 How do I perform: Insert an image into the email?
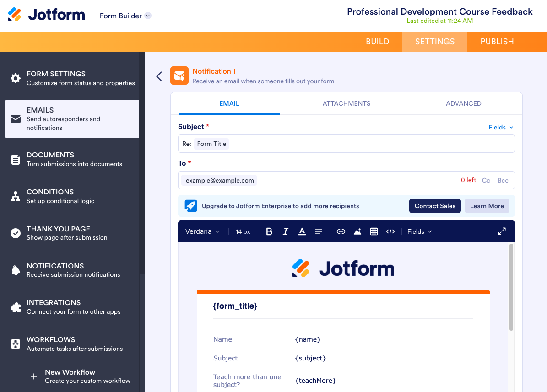click(357, 231)
